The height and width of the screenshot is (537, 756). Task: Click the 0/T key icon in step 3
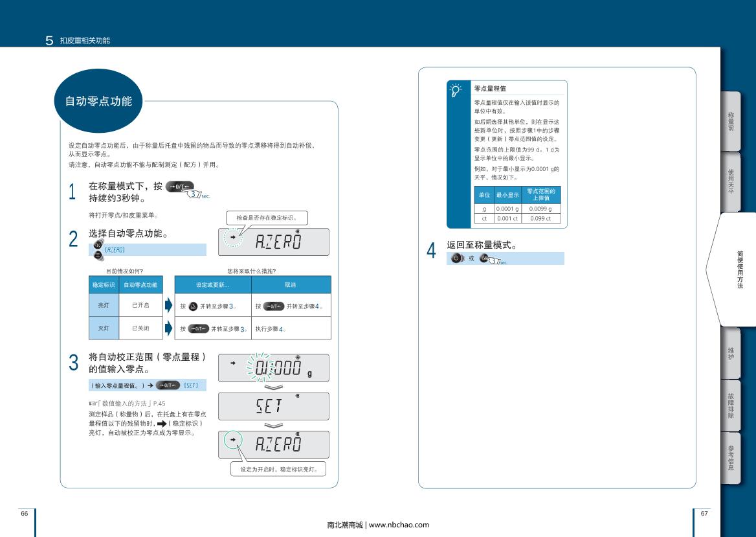point(168,385)
